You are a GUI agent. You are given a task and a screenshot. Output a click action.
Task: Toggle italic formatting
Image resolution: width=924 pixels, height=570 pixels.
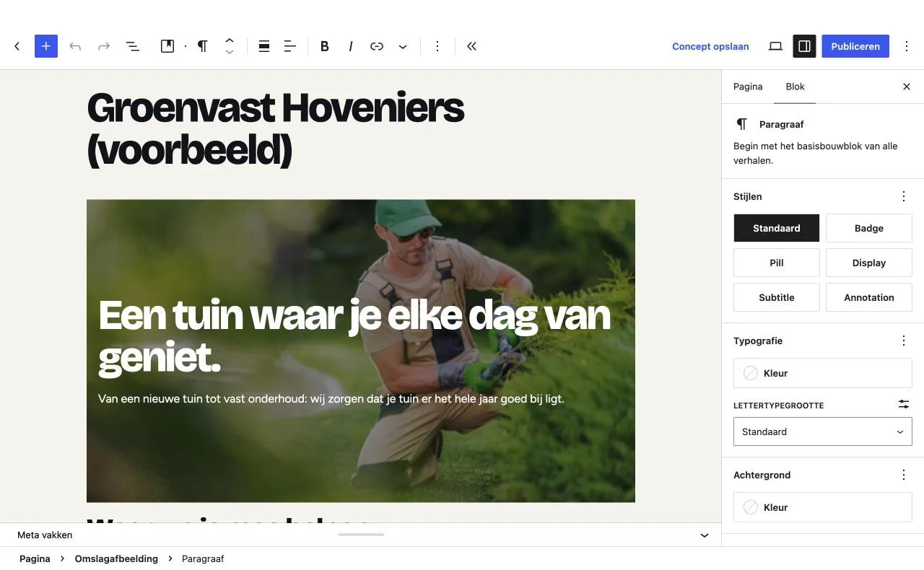pos(351,46)
